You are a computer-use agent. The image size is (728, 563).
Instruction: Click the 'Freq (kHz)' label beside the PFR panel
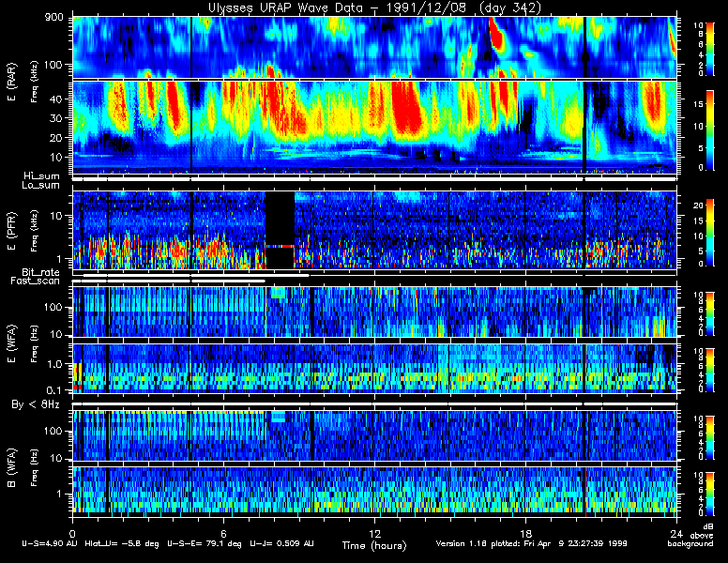coord(34,231)
